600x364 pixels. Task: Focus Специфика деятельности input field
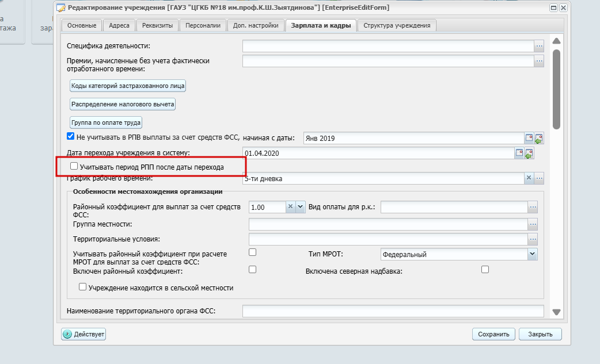coord(389,46)
